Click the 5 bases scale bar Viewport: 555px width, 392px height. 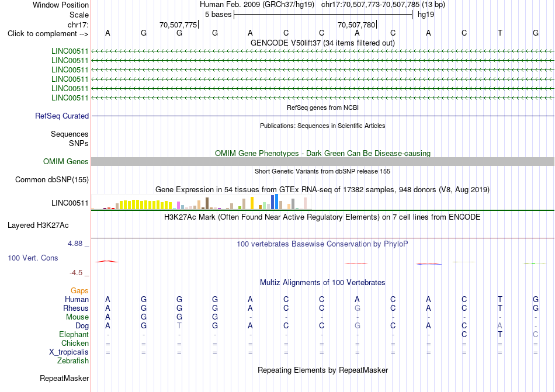click(323, 15)
